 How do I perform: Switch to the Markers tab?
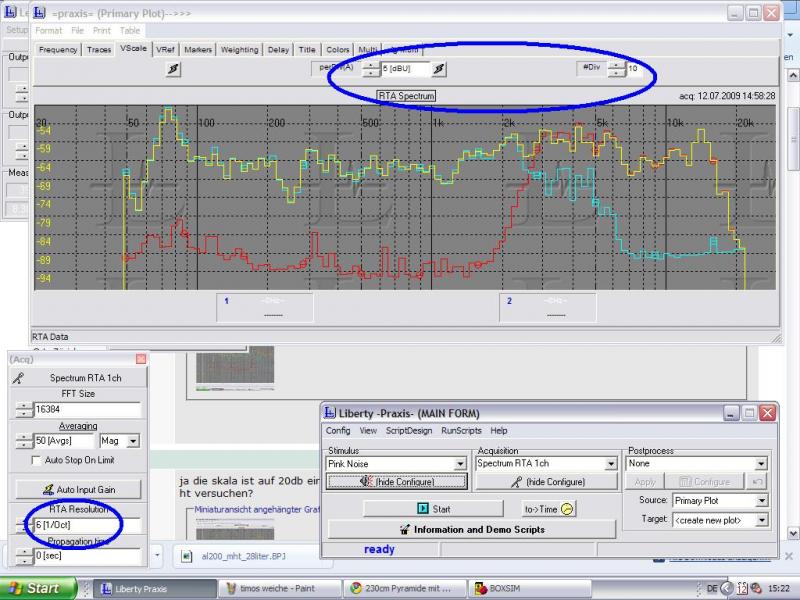click(x=198, y=49)
